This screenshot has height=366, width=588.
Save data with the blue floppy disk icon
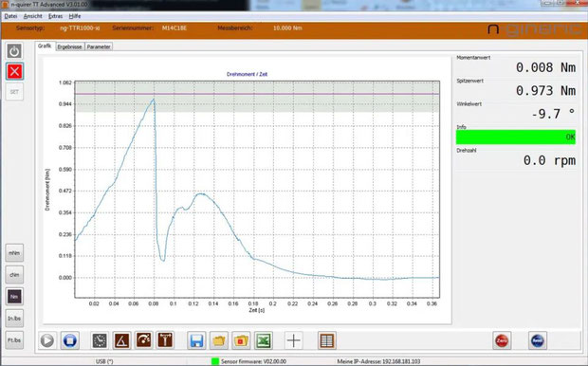(x=196, y=340)
